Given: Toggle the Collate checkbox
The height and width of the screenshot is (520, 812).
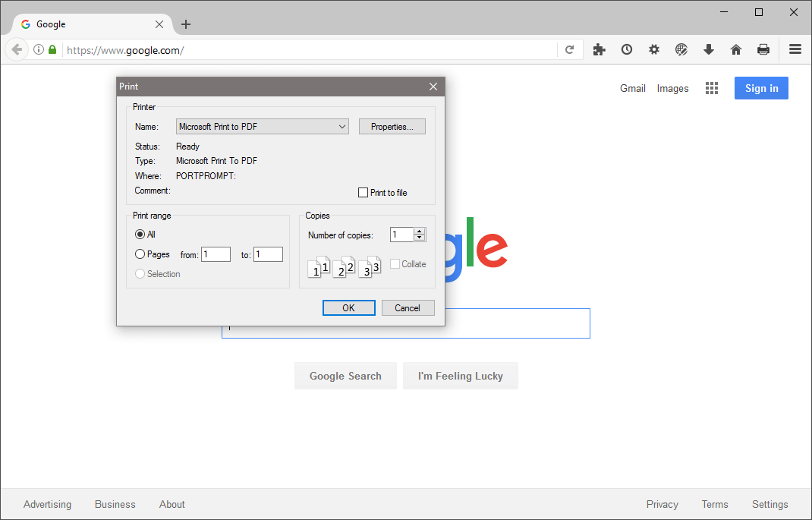Looking at the screenshot, I should tap(395, 263).
